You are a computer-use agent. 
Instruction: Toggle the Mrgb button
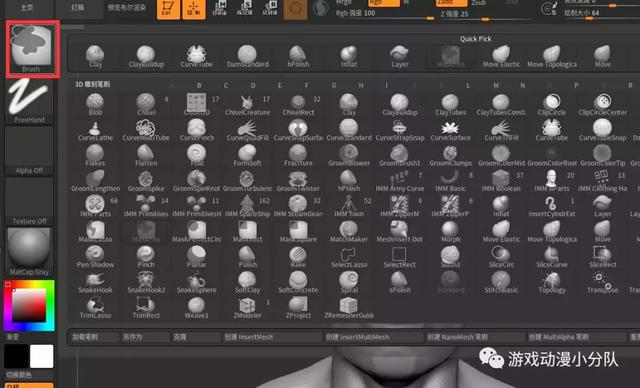point(344,2)
